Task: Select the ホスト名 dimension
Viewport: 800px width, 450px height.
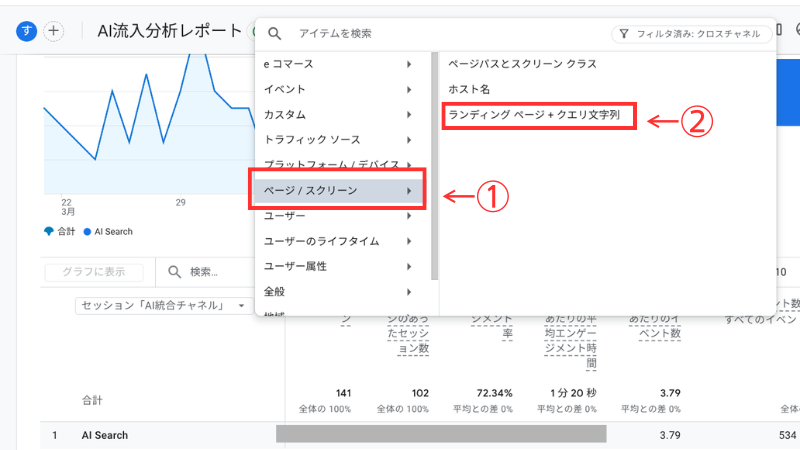Action: (468, 90)
